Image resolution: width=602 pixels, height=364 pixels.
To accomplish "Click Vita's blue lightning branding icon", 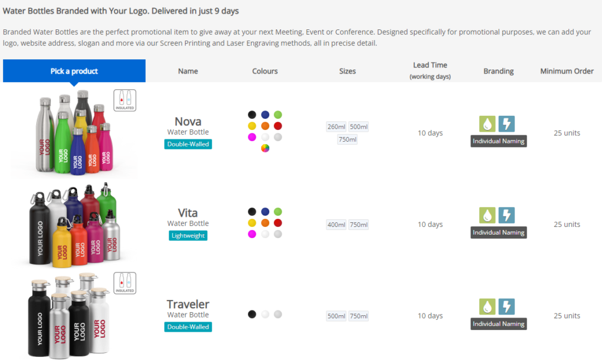I will pyautogui.click(x=507, y=215).
